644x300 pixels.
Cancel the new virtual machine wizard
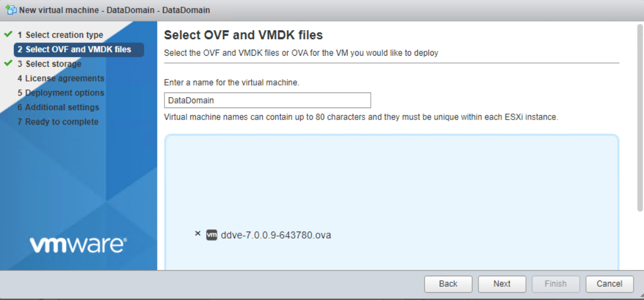[609, 283]
